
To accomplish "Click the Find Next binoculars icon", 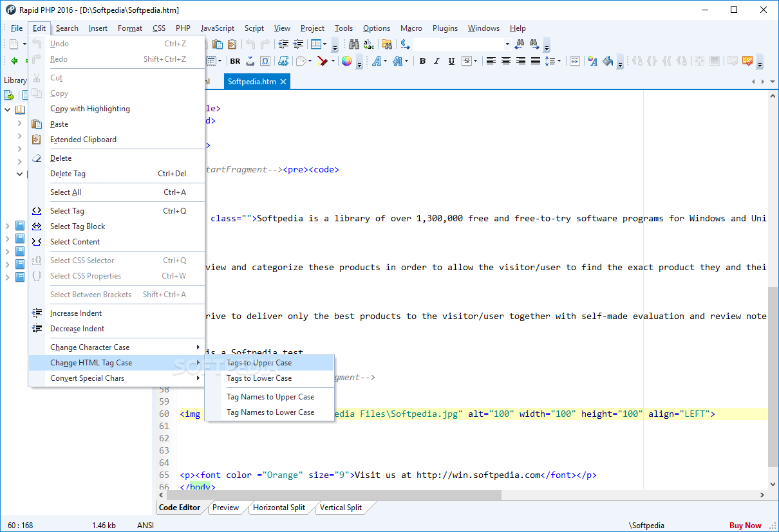I will click(x=534, y=44).
